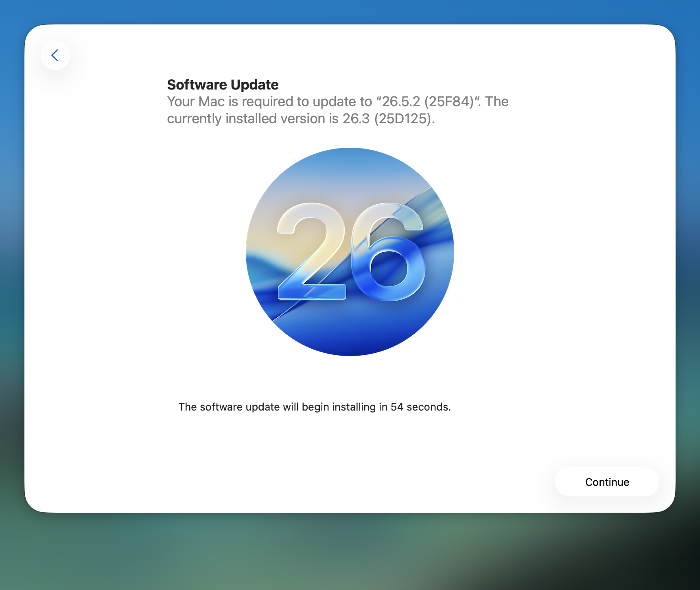Click the Continue button
Screen dimensions: 700x590
click(x=607, y=482)
